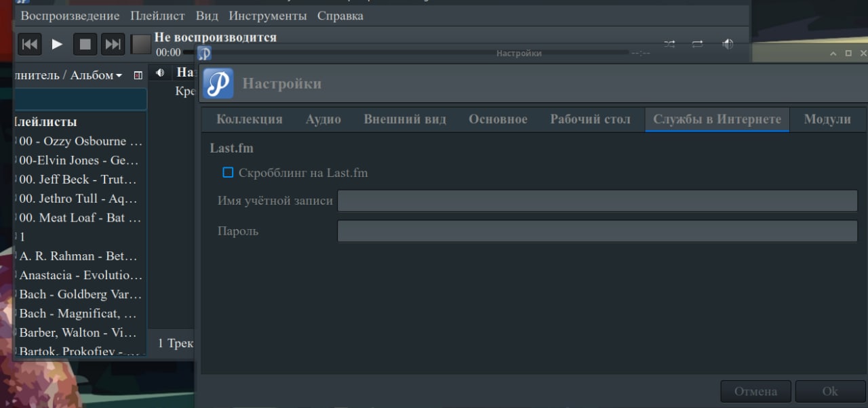Focus the Пароль input field

[x=597, y=231]
